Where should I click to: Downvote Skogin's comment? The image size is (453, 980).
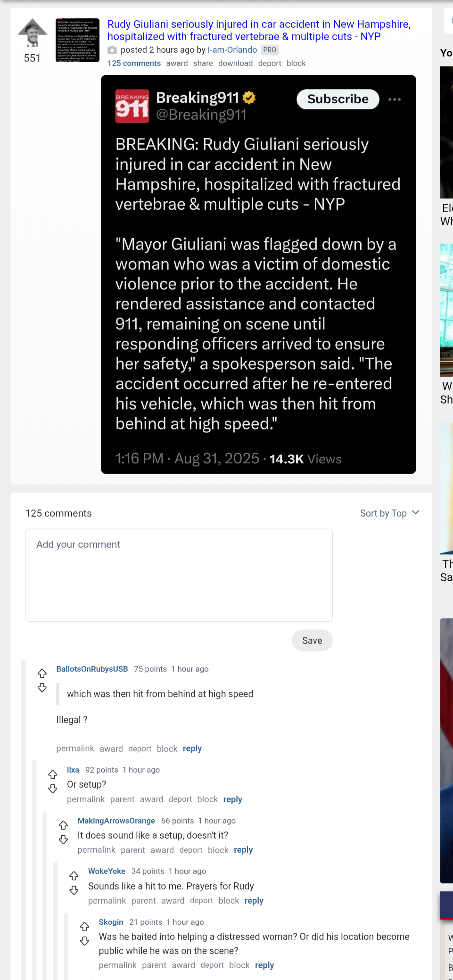point(84,941)
